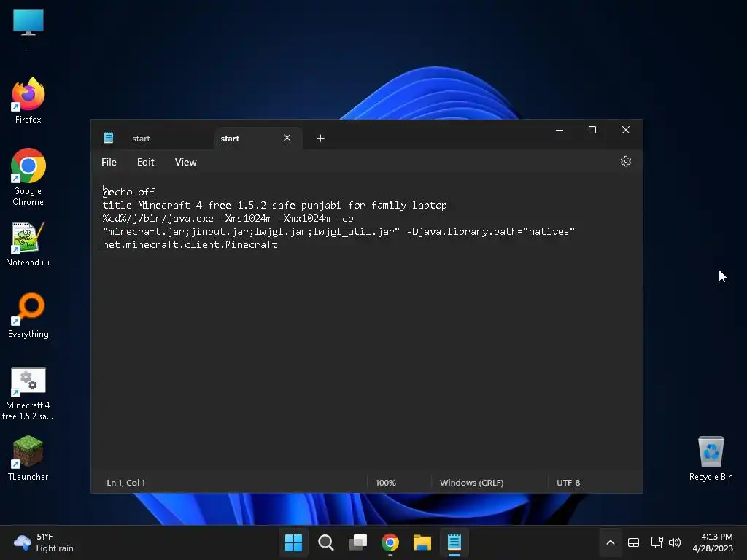
Task: Close the active start tab
Action: coord(287,138)
